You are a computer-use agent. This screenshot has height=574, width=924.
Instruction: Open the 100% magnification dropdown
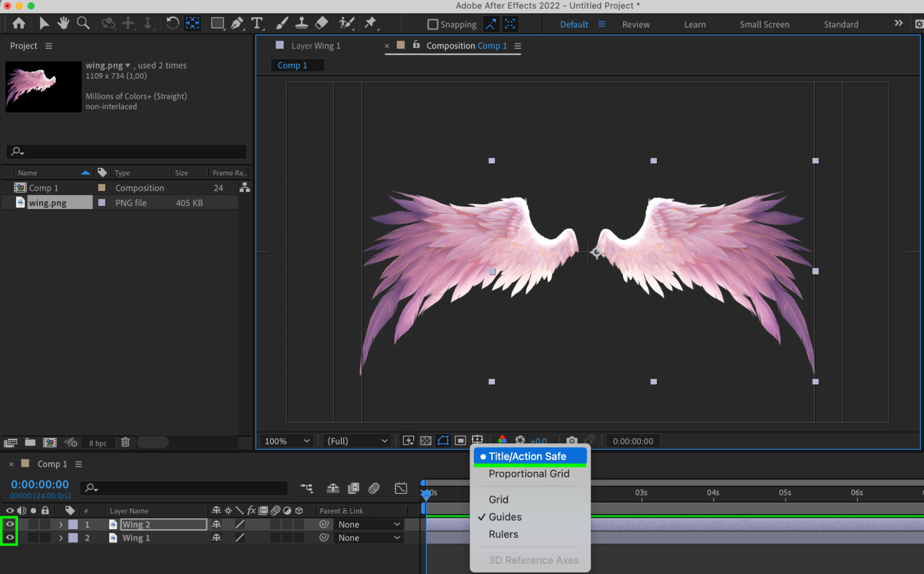click(287, 441)
